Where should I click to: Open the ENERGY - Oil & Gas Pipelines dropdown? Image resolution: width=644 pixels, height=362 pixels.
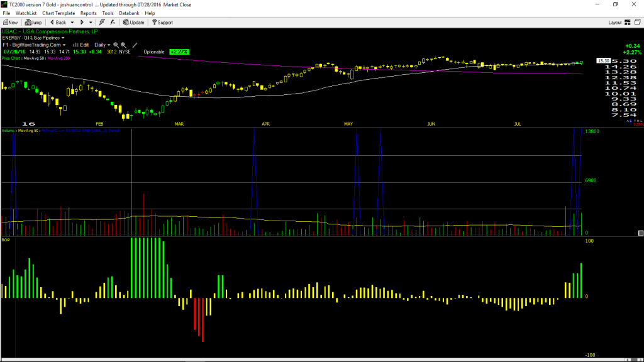click(33, 38)
